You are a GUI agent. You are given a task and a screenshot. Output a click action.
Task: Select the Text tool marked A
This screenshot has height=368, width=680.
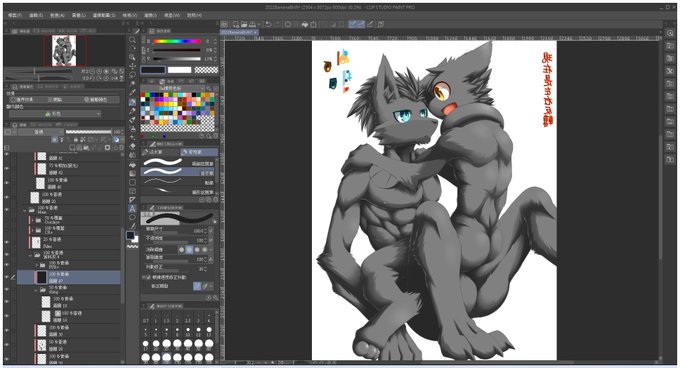coord(132,208)
